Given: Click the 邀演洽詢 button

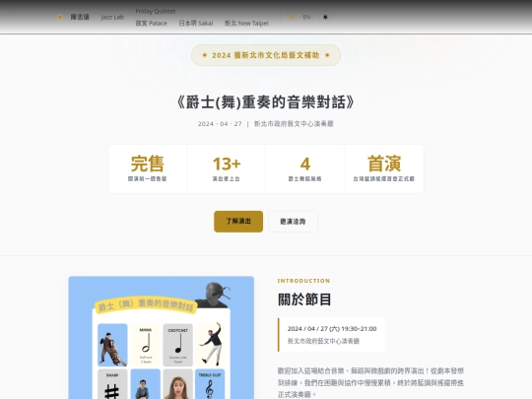Looking at the screenshot, I should (294, 222).
